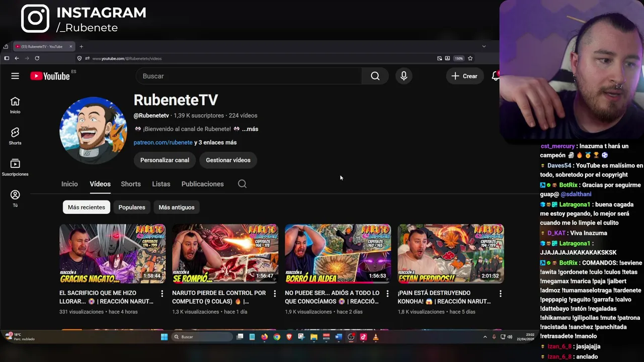Open Brave browser from the taskbar

tap(289, 337)
